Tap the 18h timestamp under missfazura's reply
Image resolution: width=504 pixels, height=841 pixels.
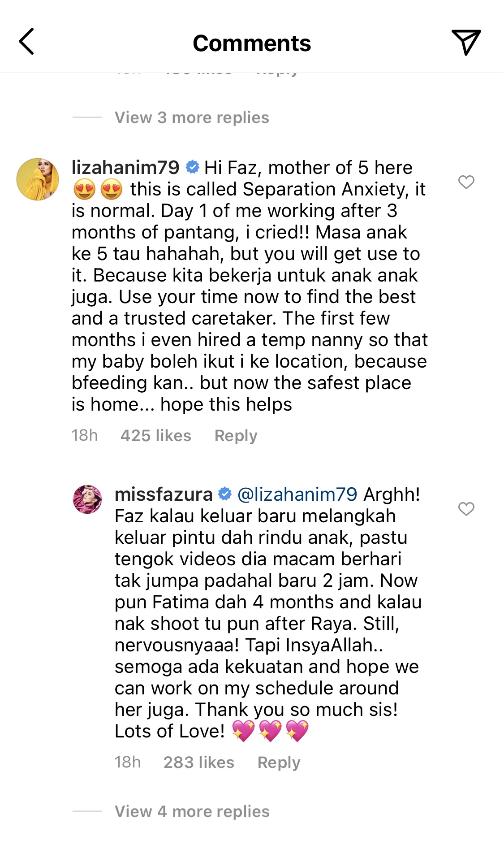pyautogui.click(x=128, y=762)
